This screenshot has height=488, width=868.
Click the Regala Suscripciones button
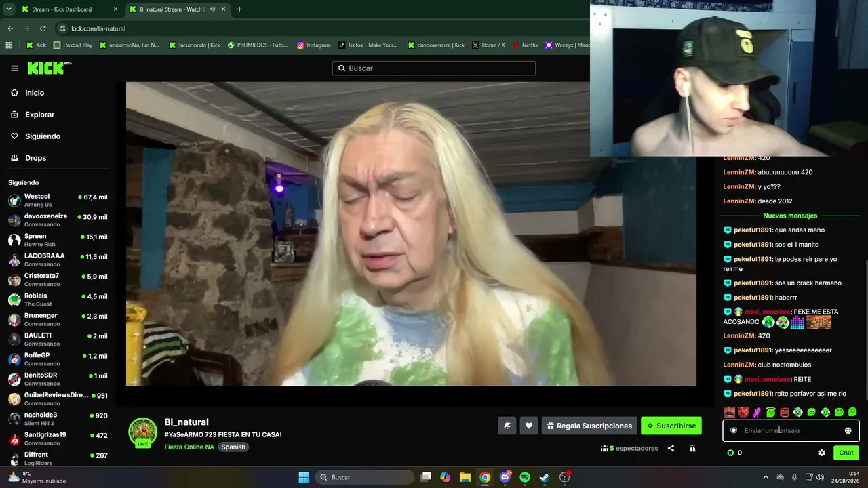point(589,426)
